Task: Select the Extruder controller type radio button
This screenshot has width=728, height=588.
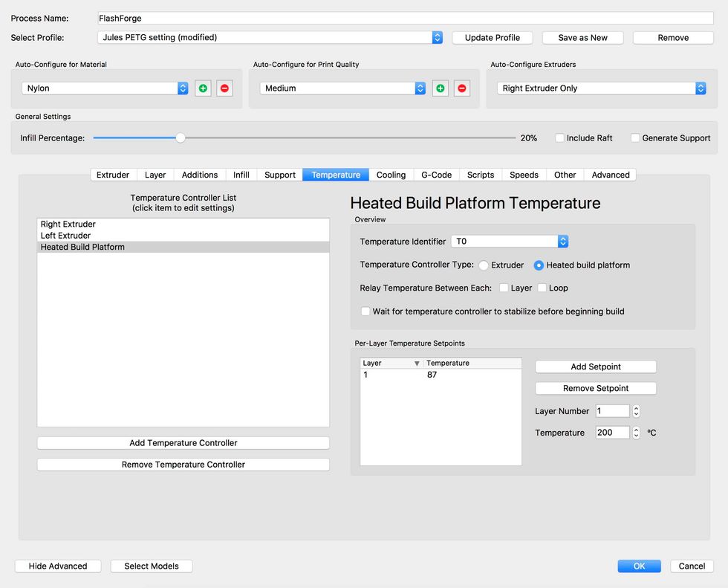Action: point(484,265)
